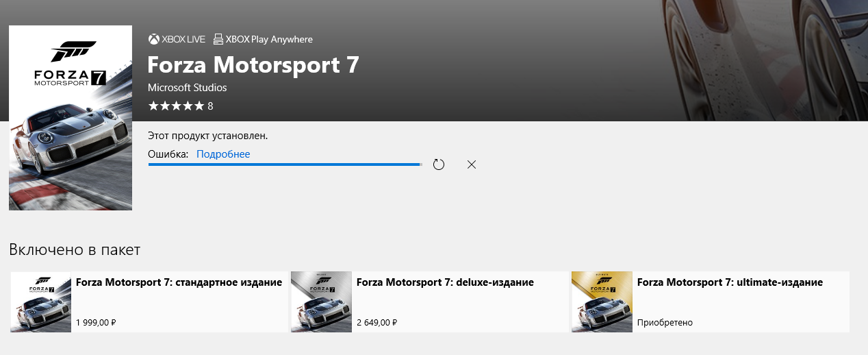Click the Приобретено status text
Screen dimensions: 868x355
665,322
